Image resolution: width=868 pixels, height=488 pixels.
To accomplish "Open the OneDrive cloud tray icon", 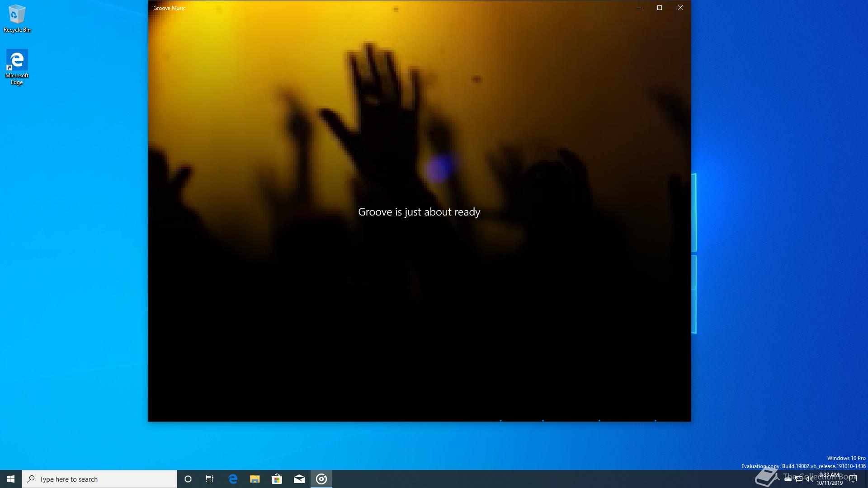I will click(x=788, y=479).
